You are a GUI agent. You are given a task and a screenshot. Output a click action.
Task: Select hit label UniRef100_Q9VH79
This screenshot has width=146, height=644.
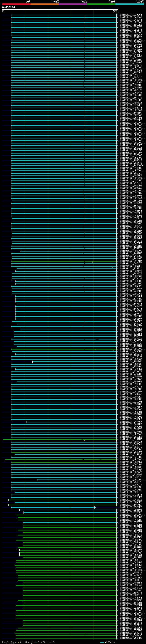pyautogui.click(x=131, y=314)
